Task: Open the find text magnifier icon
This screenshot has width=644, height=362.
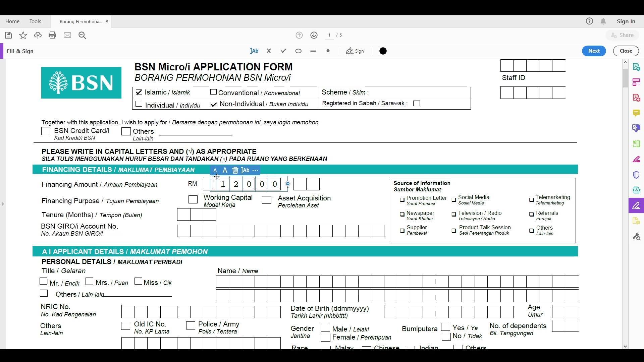Action: tap(83, 35)
